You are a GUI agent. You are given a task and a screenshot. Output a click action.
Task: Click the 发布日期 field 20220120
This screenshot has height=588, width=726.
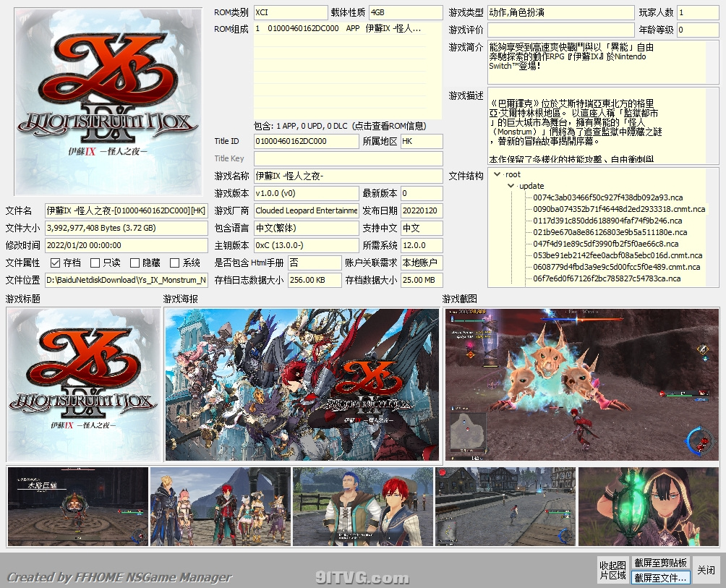coord(422,210)
